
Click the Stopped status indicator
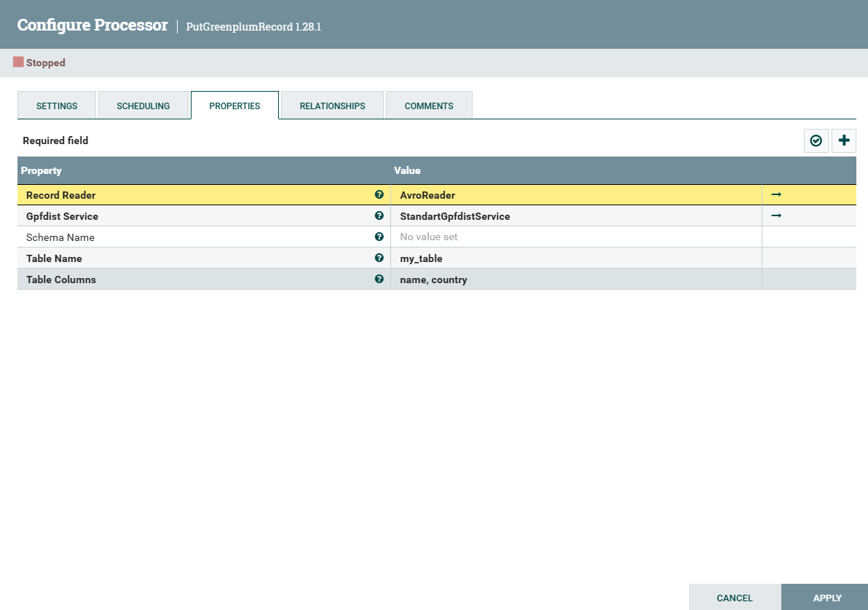[x=39, y=63]
